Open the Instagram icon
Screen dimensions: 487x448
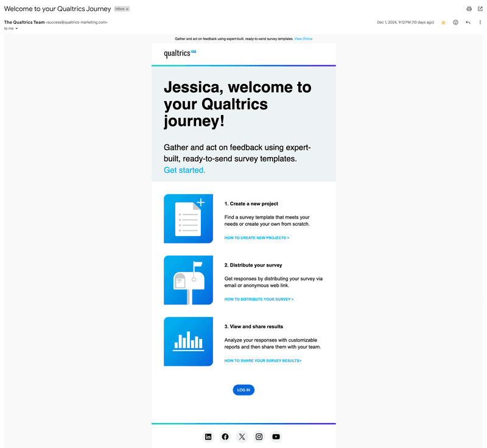[x=259, y=437]
